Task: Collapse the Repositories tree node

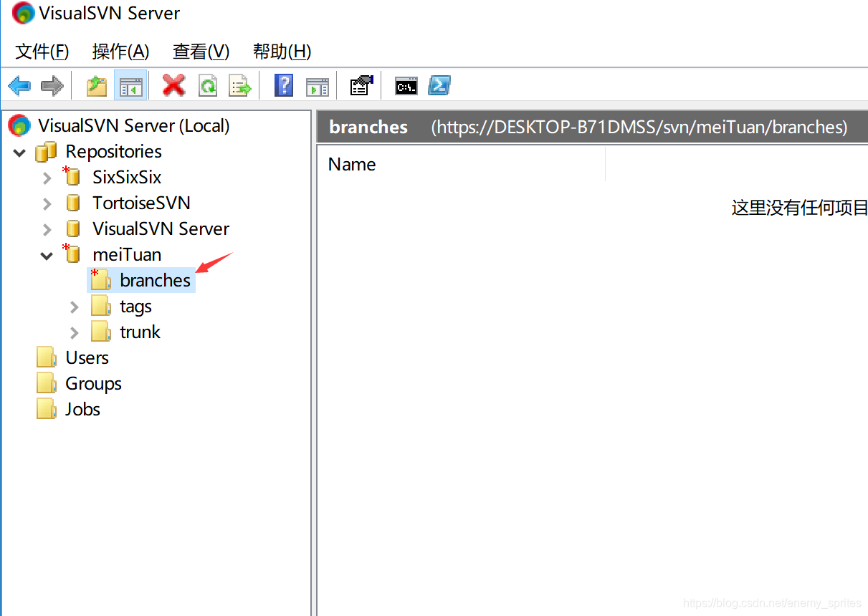Action: pos(20,153)
